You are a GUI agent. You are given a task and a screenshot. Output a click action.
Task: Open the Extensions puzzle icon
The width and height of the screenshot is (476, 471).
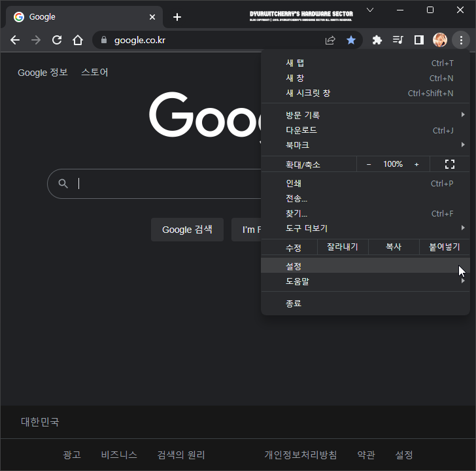coord(377,40)
